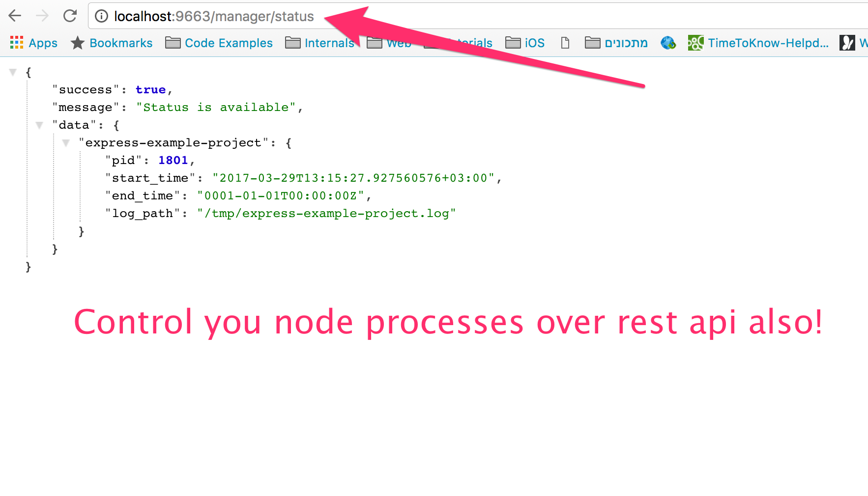
Task: Reload the current page
Action: [70, 16]
